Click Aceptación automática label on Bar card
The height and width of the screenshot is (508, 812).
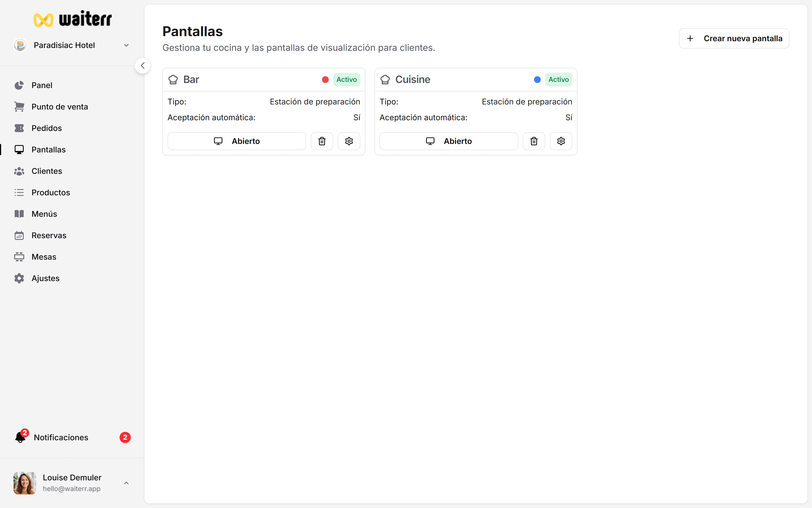click(x=211, y=118)
